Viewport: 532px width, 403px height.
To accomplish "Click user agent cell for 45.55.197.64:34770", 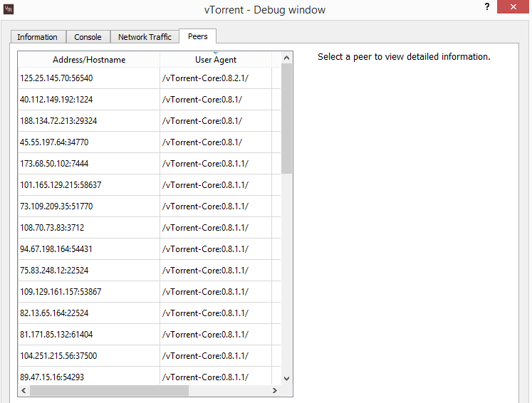I will 216,142.
